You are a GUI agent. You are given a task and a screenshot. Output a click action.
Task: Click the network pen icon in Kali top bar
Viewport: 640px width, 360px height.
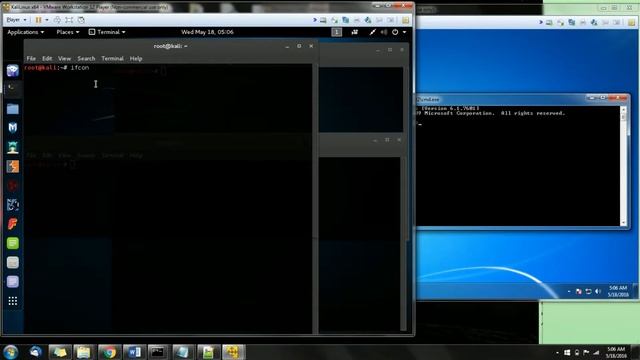point(372,32)
